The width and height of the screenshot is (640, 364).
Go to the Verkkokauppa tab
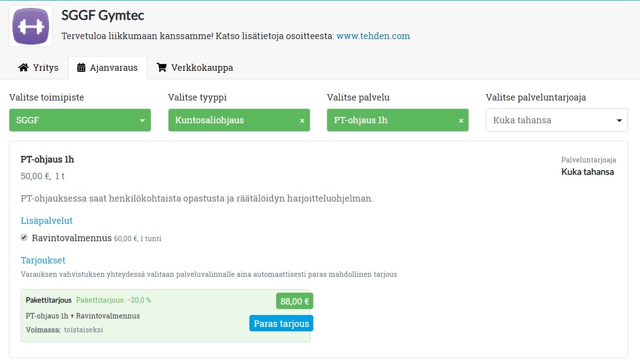(x=195, y=68)
